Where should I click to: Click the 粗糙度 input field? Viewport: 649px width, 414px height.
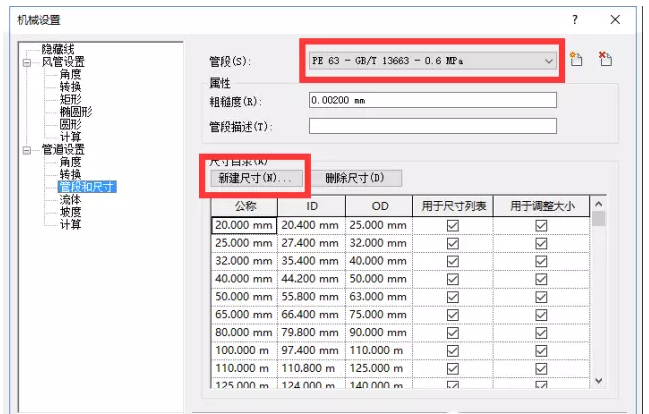432,100
